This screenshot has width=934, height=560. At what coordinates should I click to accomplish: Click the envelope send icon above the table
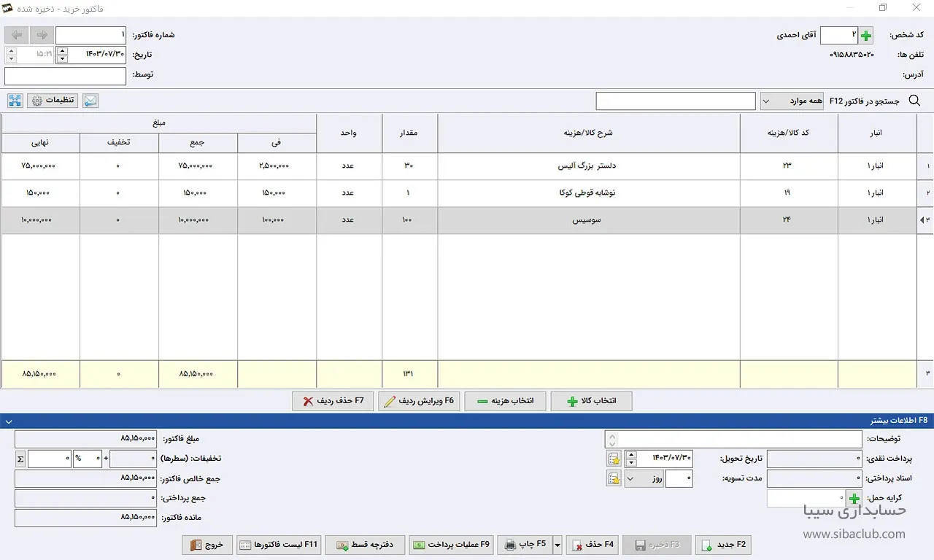pyautogui.click(x=90, y=101)
